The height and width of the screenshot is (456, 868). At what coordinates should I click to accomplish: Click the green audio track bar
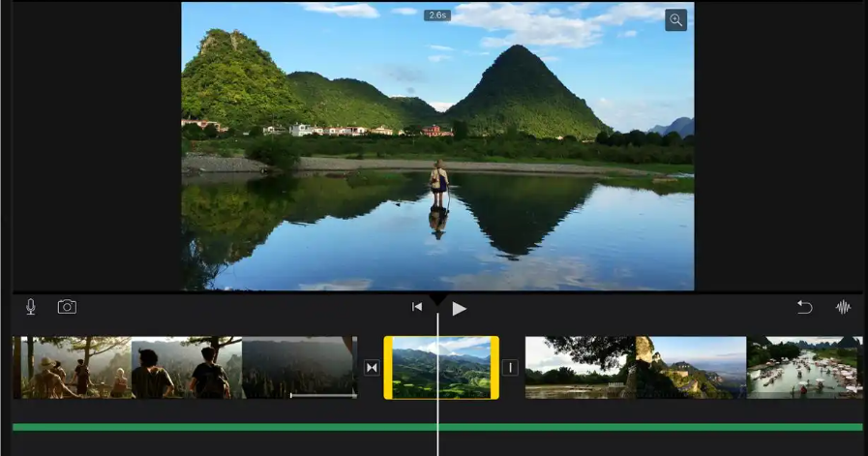click(x=437, y=427)
